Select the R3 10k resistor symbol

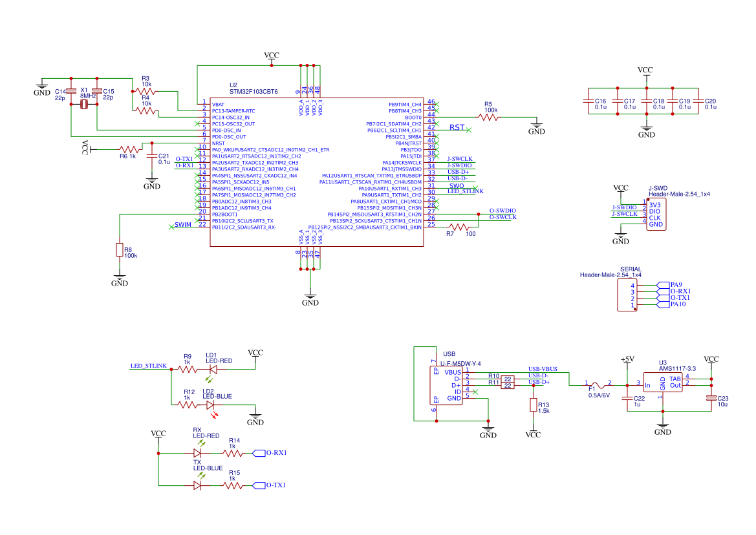tap(145, 91)
